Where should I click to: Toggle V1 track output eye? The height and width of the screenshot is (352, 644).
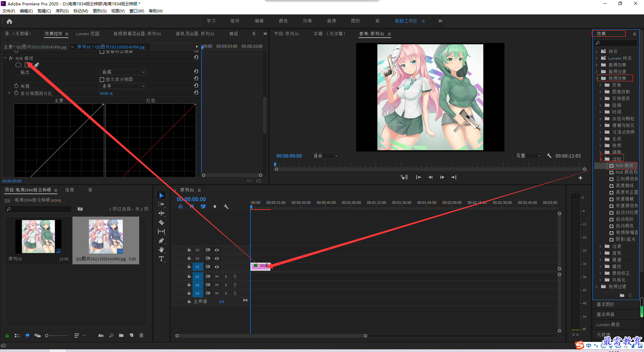pyautogui.click(x=217, y=267)
